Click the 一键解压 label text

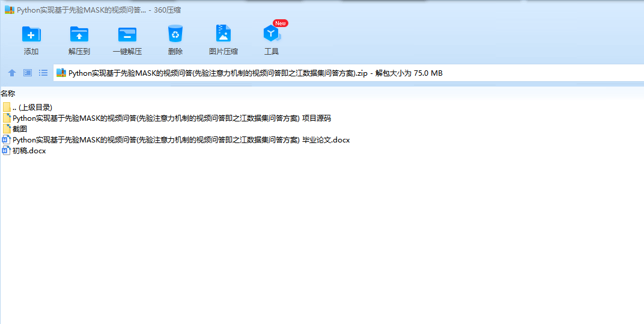point(127,52)
